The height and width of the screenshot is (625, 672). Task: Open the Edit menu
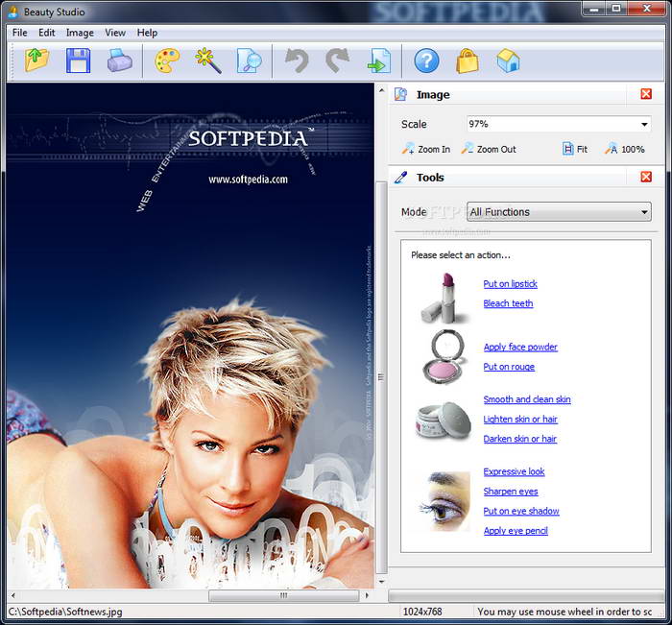pos(47,33)
